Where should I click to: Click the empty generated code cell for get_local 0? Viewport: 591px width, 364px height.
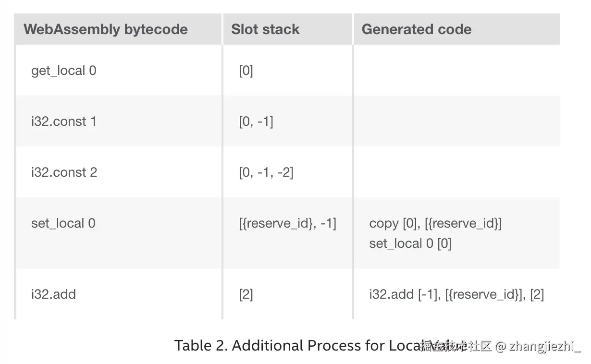(x=457, y=71)
